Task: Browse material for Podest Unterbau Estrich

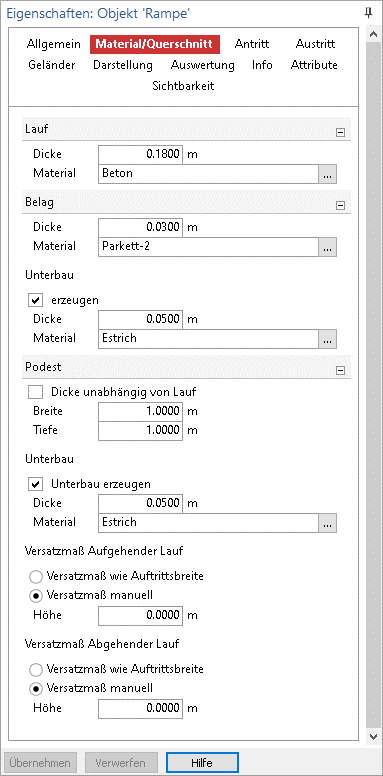Action: [328, 523]
